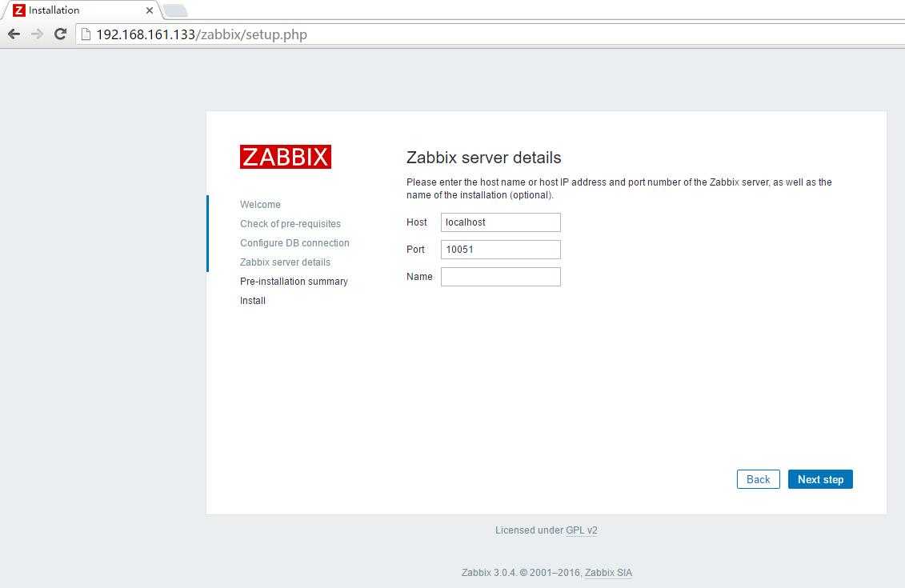Click the Port label
Image resolution: width=905 pixels, height=588 pixels.
[415, 250]
